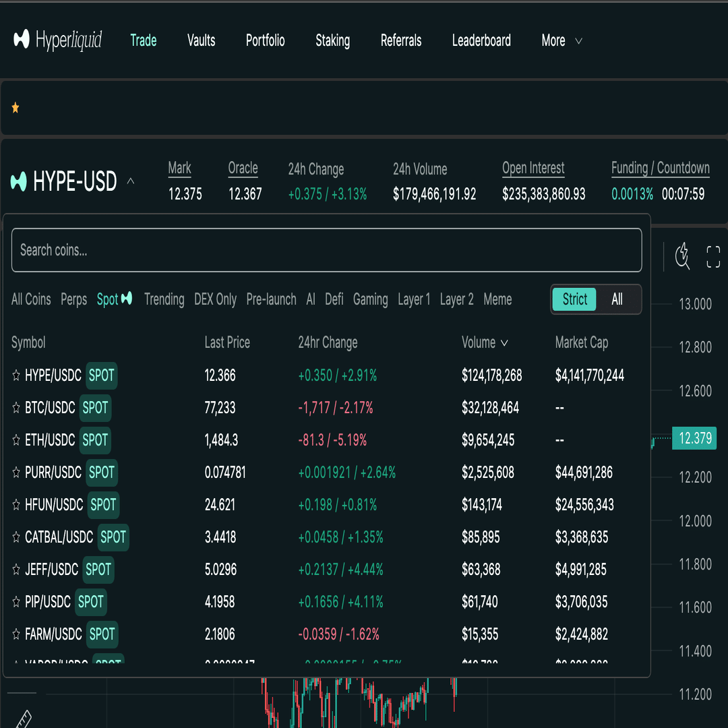Select the Strict filter toggle
The width and height of the screenshot is (728, 728).
(x=574, y=299)
